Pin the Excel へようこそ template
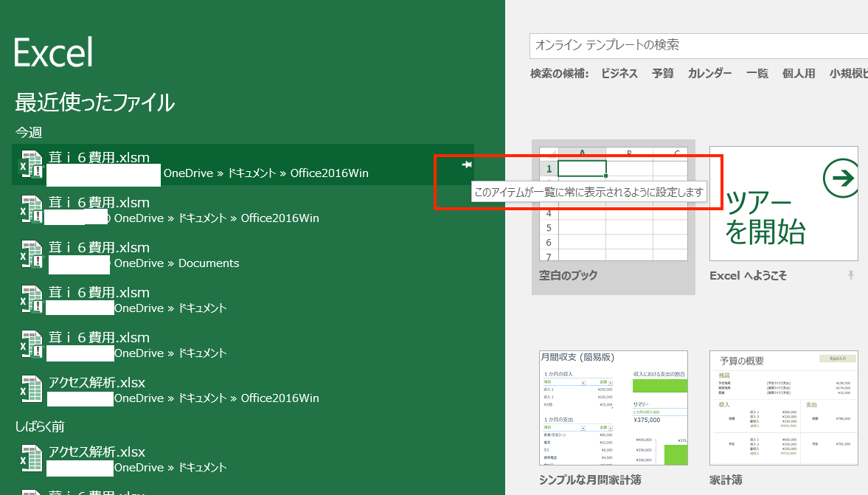The image size is (868, 495). point(851,275)
